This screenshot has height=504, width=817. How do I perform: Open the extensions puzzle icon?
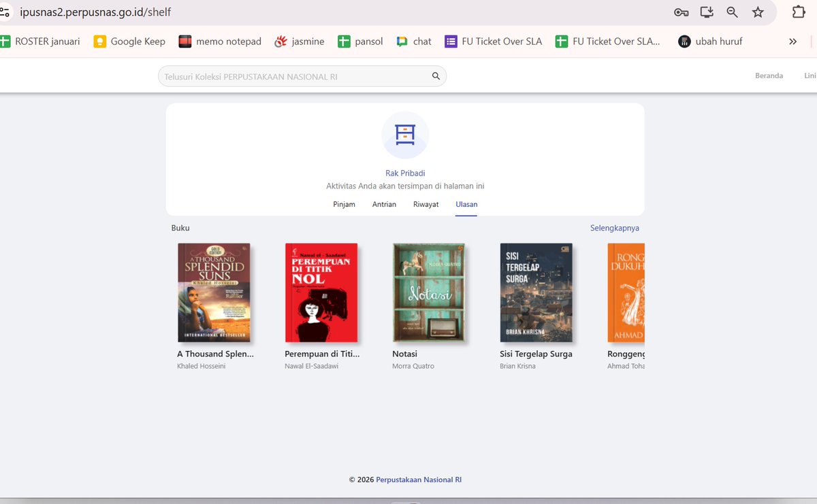pyautogui.click(x=798, y=12)
